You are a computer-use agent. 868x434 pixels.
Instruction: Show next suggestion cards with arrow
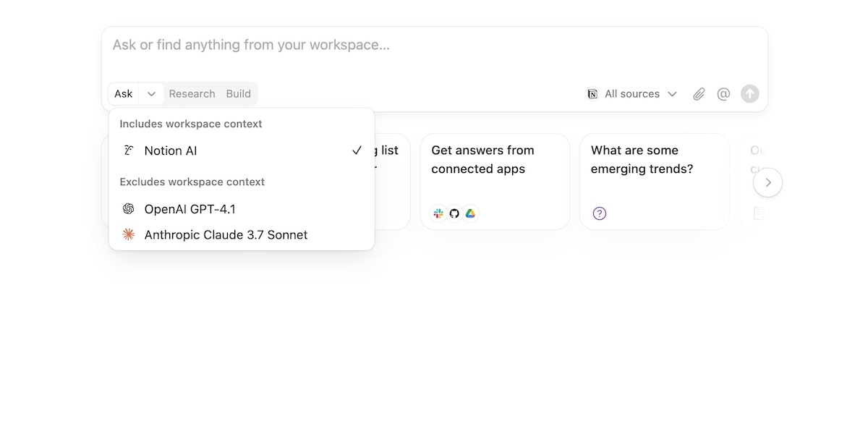coord(768,183)
